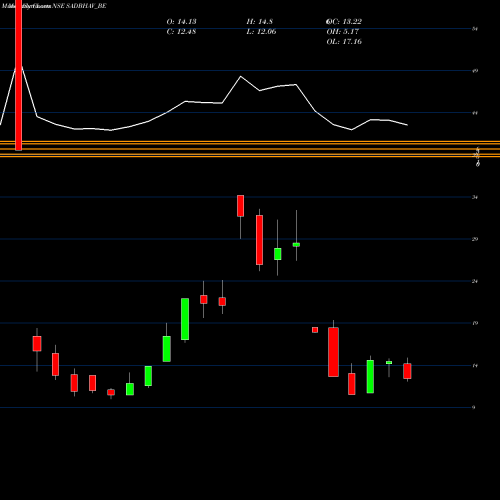Click the 49 label on upper axis
500x500 pixels.
coord(475,71)
